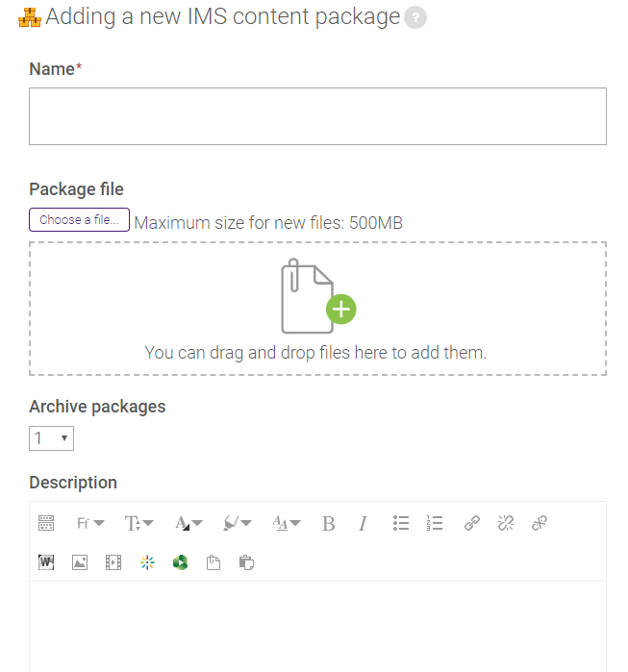Insert an unordered bullet list

click(401, 523)
